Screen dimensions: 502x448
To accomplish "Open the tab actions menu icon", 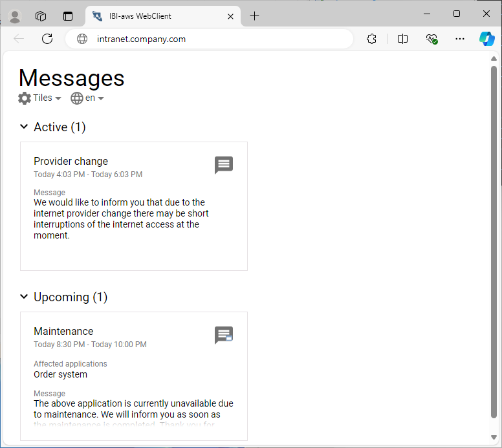I will (68, 16).
